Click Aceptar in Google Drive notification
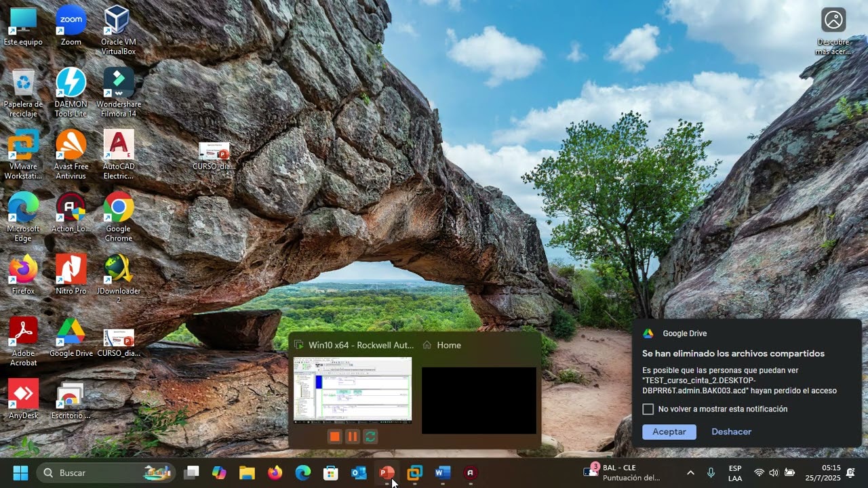The height and width of the screenshot is (488, 868). [669, 432]
